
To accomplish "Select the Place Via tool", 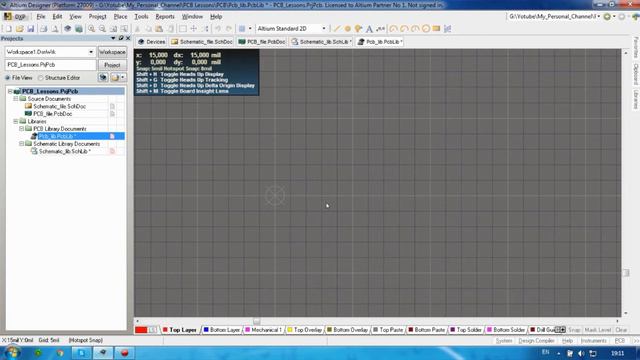I will [x=358, y=29].
